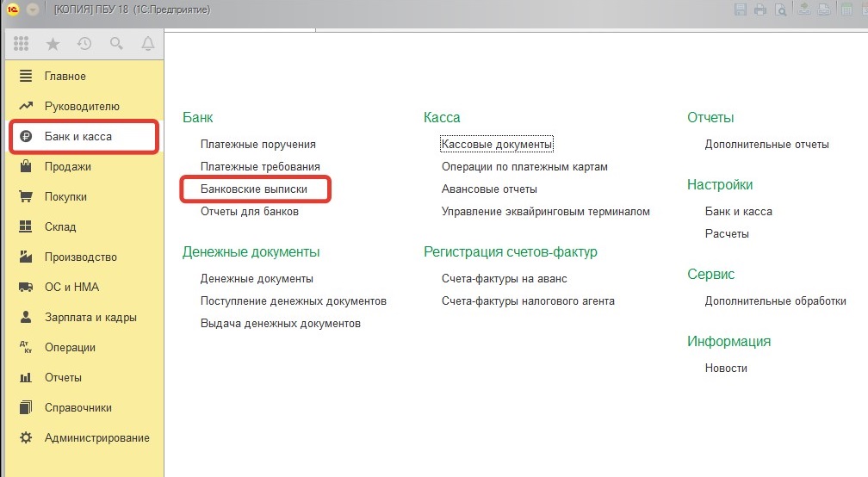Screen dimensions: 868x477
Task: Open Счета-фактуры на аванс
Action: 505,278
